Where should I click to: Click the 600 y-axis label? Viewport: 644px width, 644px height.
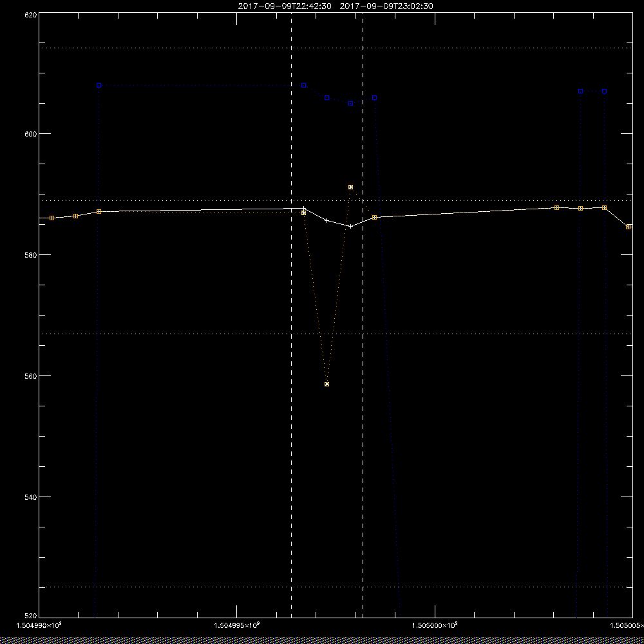32,134
